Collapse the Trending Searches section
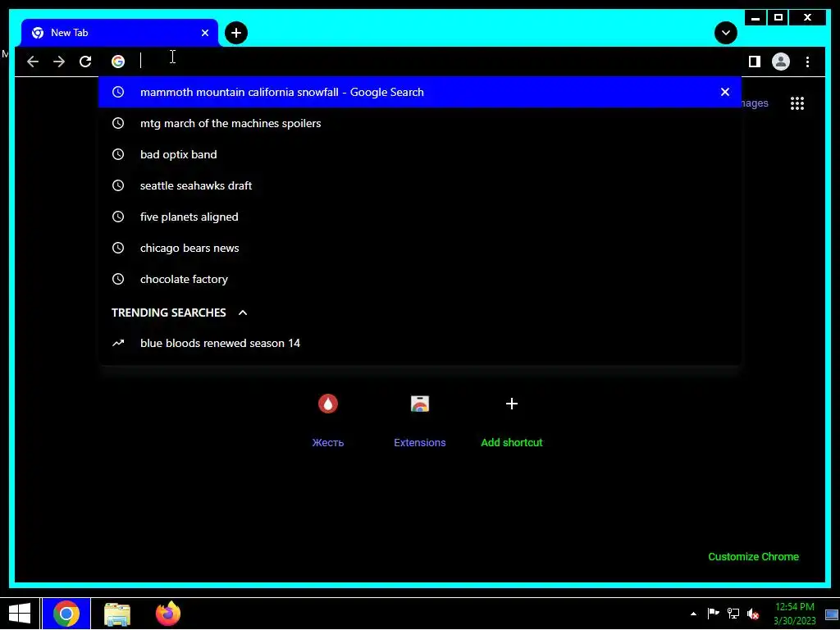840x630 pixels. 243,313
